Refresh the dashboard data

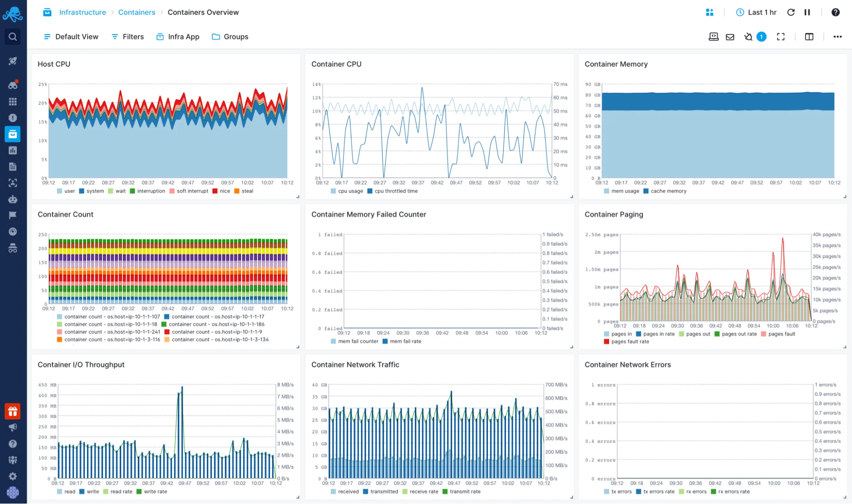tap(791, 12)
